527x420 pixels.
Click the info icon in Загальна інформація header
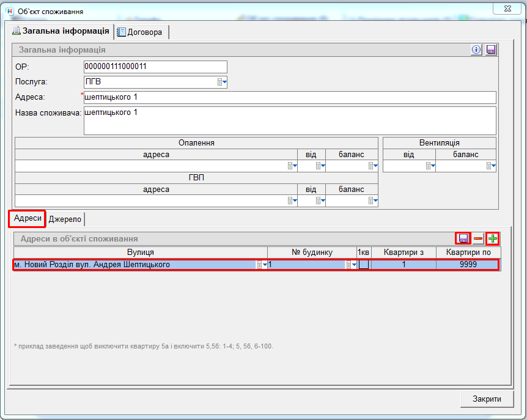pyautogui.click(x=476, y=50)
